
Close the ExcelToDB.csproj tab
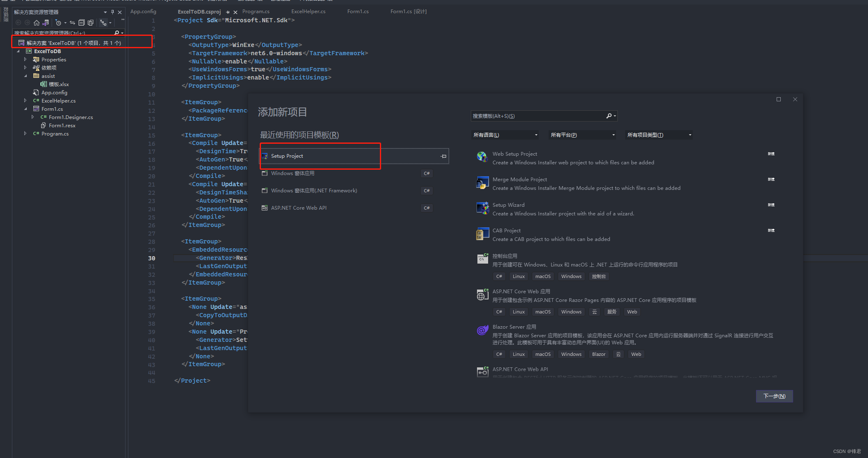tap(235, 12)
